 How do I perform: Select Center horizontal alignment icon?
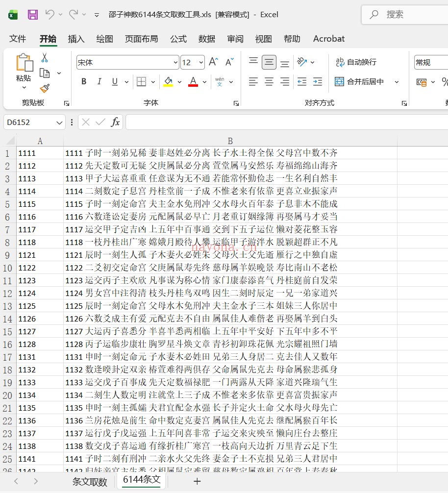click(x=269, y=82)
